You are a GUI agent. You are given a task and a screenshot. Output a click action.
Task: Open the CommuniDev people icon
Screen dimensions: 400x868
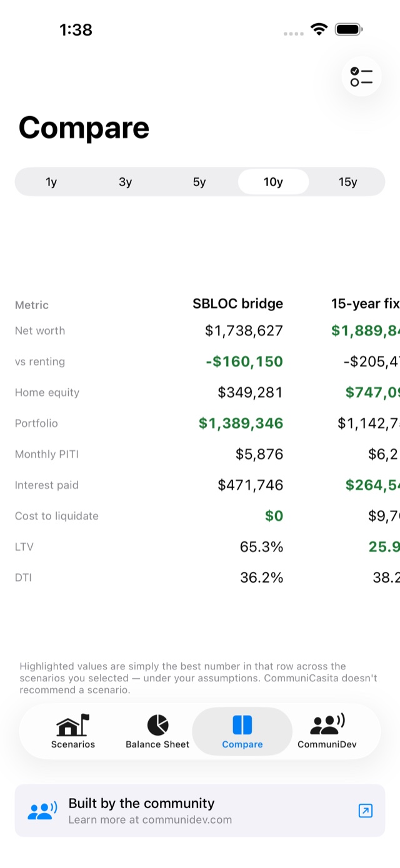coord(327,724)
